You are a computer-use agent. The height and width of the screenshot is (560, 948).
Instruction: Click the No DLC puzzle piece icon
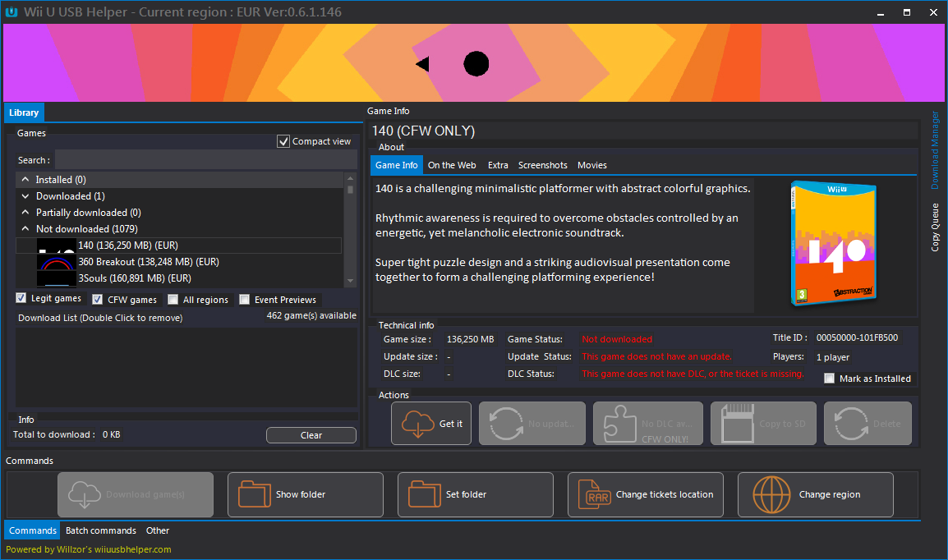coord(619,424)
